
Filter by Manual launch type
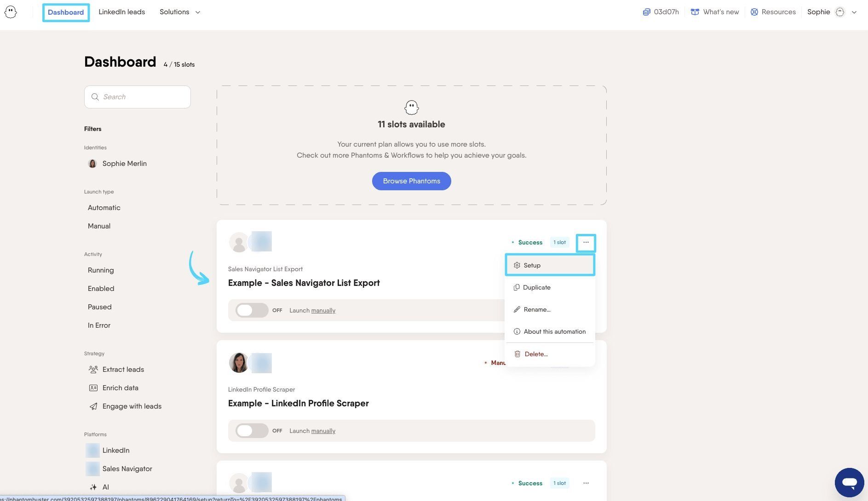coord(99,226)
